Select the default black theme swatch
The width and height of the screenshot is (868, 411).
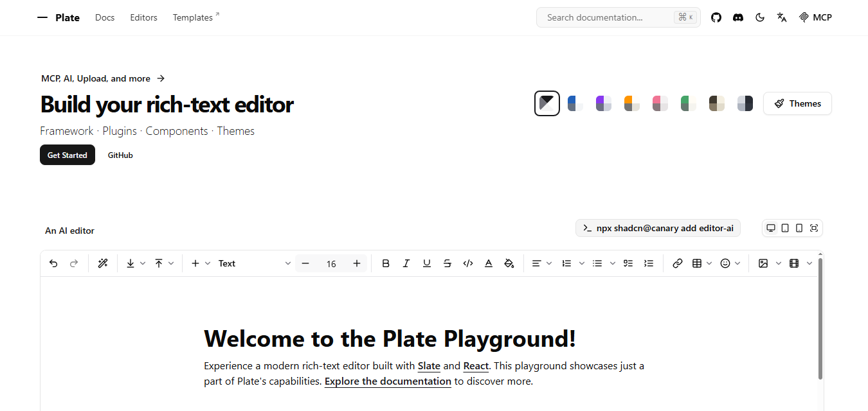pyautogui.click(x=547, y=103)
